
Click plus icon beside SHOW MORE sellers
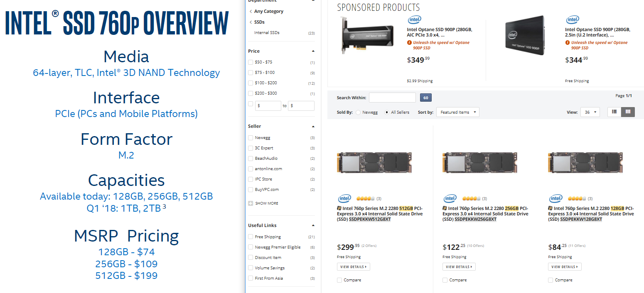click(x=251, y=203)
